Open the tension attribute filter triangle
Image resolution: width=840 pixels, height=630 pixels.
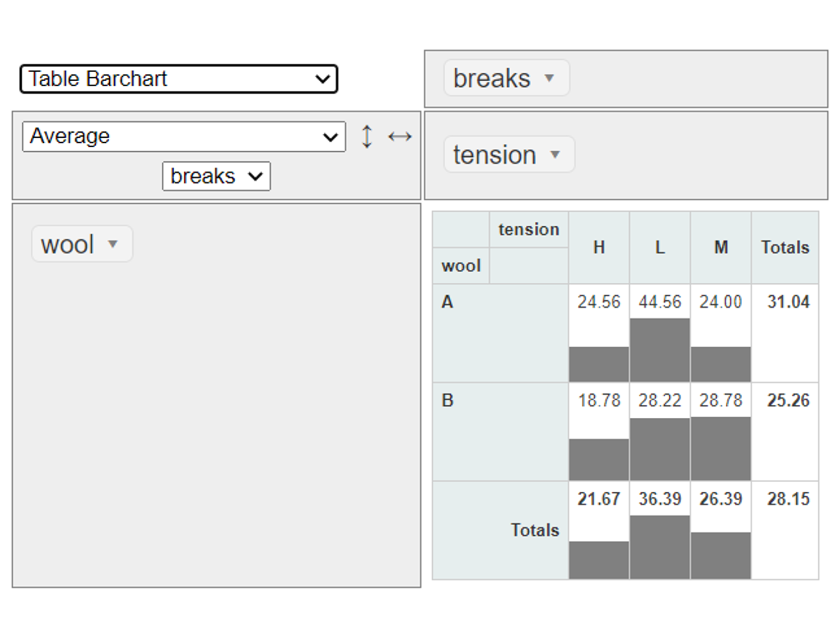point(555,155)
